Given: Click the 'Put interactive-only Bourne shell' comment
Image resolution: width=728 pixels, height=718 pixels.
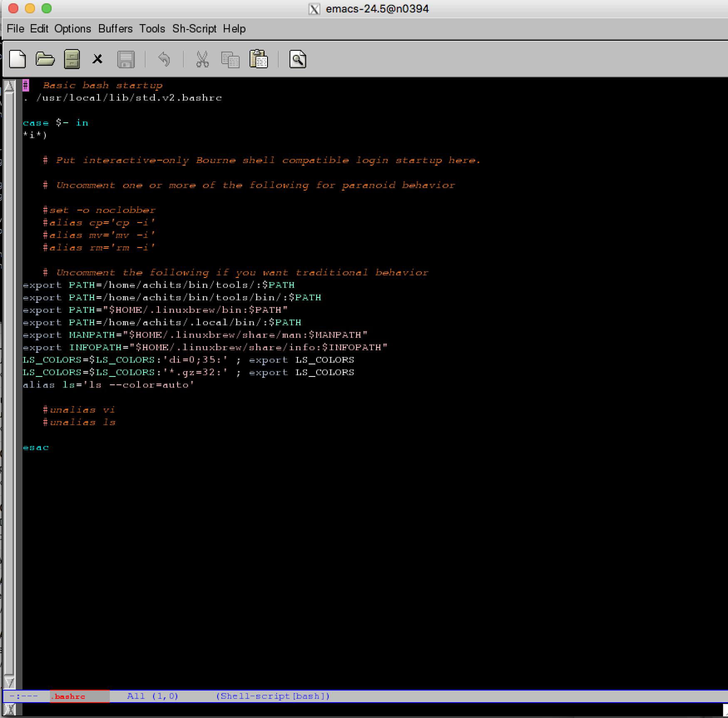Looking at the screenshot, I should pyautogui.click(x=262, y=160).
